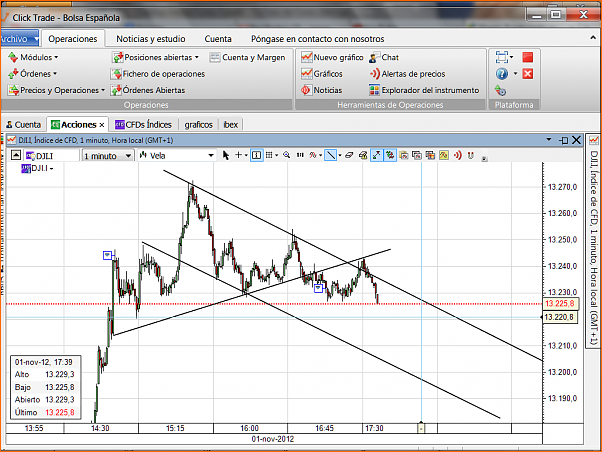Click the time axis marker at the vertical line
Viewport: 602px width, 452px height.
click(422, 428)
